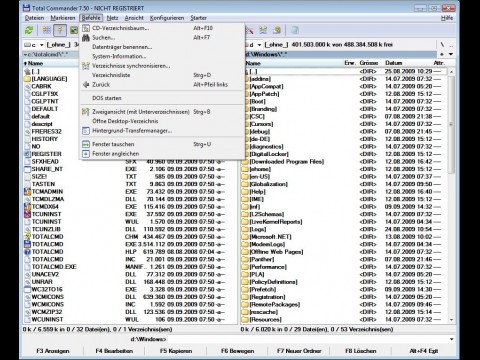Image resolution: width=480 pixels, height=360 pixels.
Task: Choose CD-Verzeichnisbaum from the Befehle menu
Action: click(x=162, y=28)
